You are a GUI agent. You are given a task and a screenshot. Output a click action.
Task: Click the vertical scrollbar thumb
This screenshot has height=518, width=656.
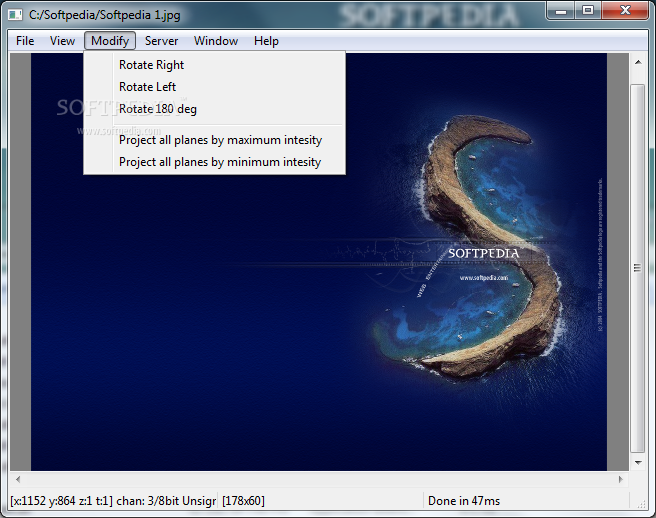coord(638,268)
